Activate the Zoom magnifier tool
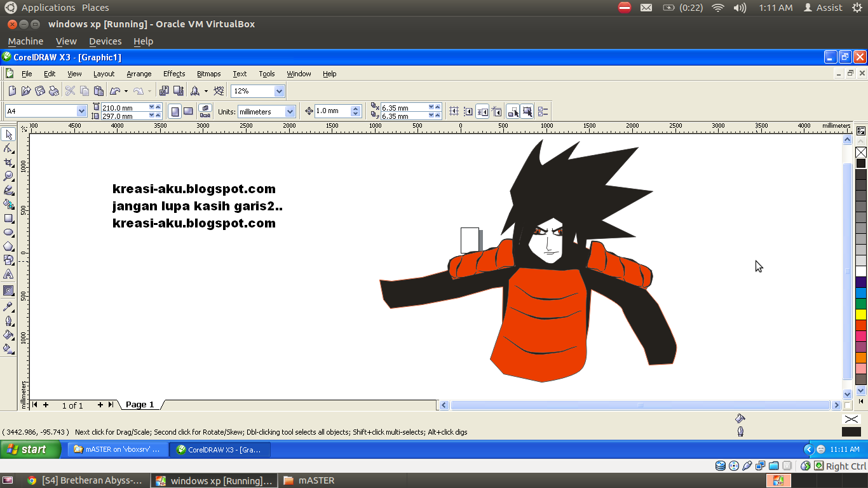868x488 pixels. pyautogui.click(x=8, y=176)
